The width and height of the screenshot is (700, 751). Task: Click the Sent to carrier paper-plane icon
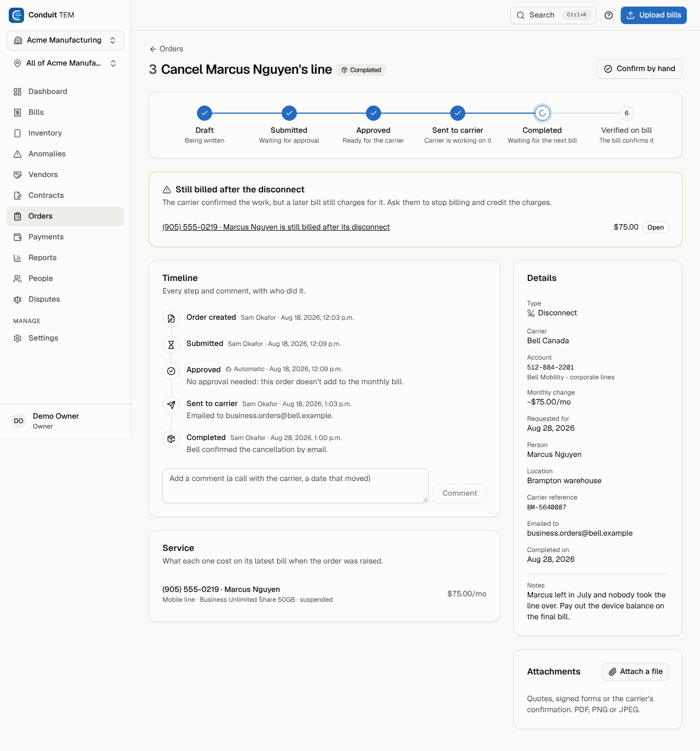tap(171, 405)
